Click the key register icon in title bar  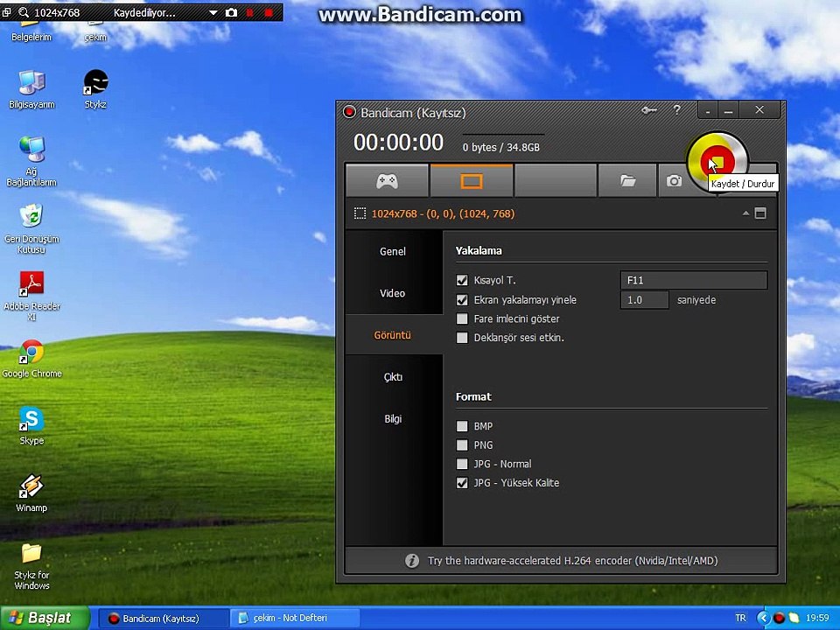point(648,110)
